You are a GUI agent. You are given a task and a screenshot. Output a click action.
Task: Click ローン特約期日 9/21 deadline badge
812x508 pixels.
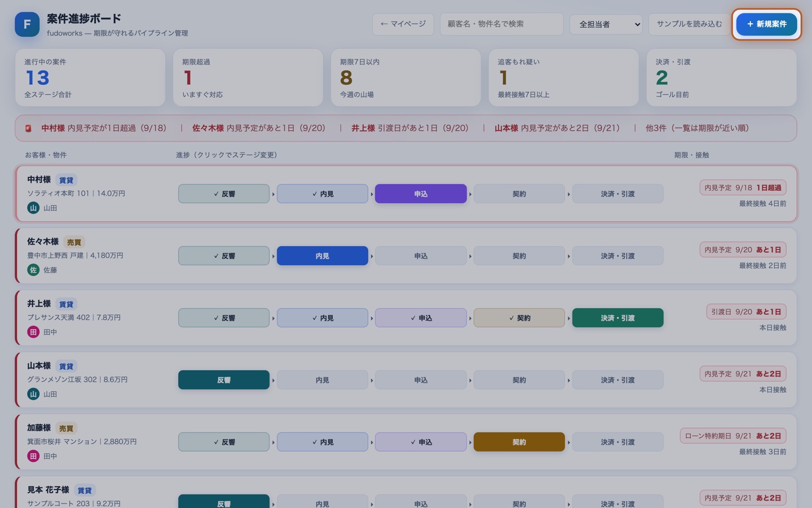(x=733, y=436)
